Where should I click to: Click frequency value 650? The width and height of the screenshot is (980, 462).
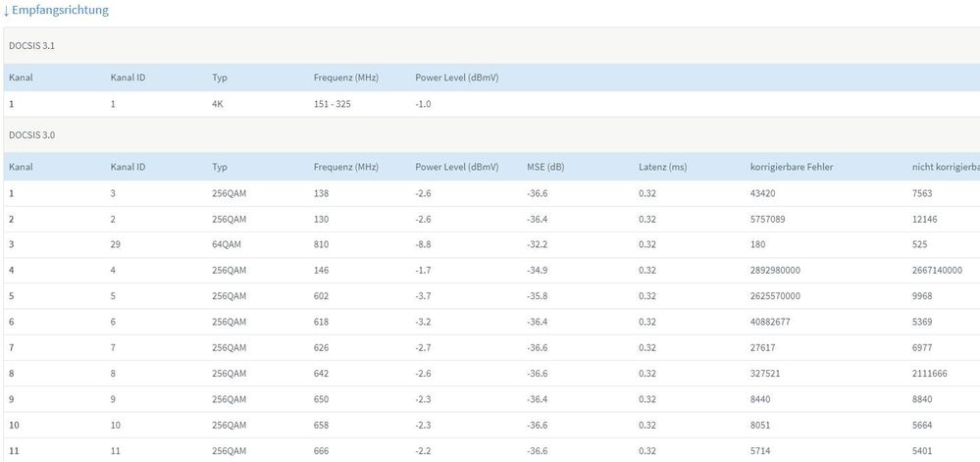(321, 399)
